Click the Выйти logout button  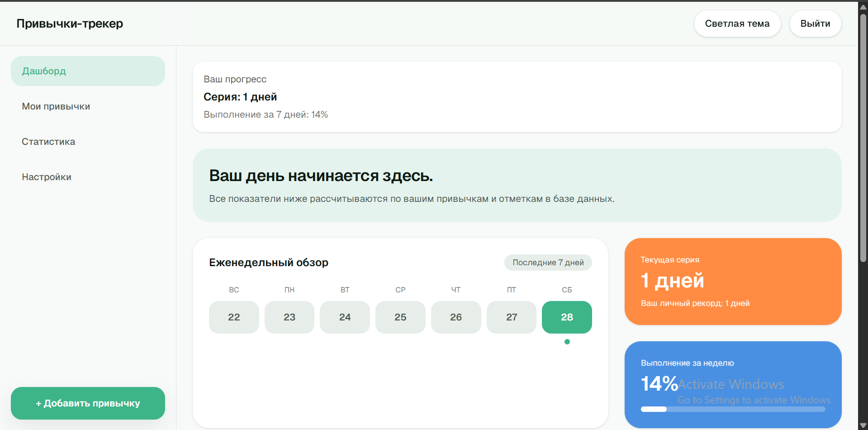point(815,24)
